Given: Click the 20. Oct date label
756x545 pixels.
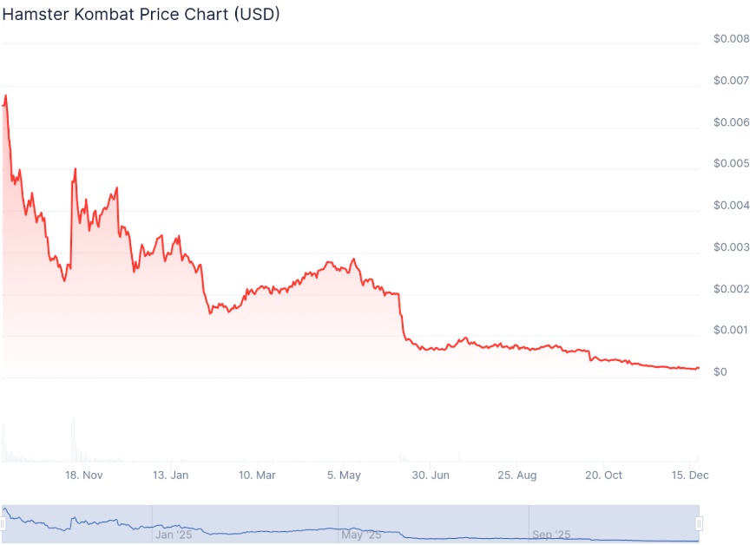Looking at the screenshot, I should 603,475.
